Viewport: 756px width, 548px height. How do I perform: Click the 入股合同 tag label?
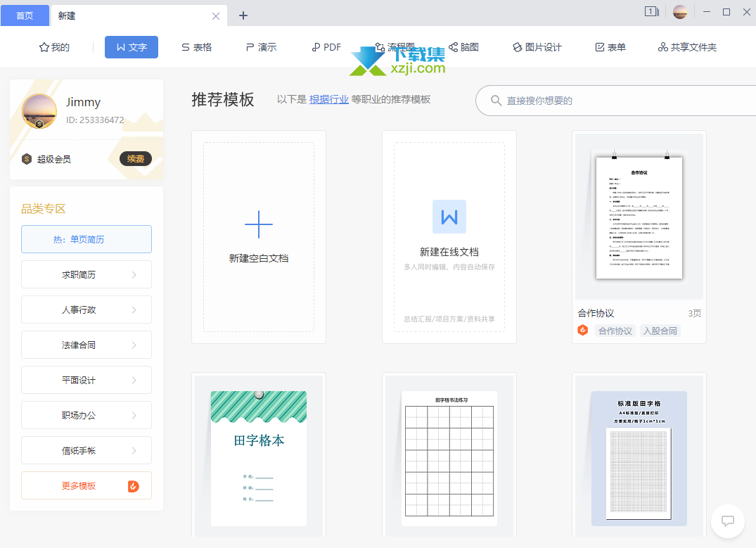pyautogui.click(x=660, y=331)
